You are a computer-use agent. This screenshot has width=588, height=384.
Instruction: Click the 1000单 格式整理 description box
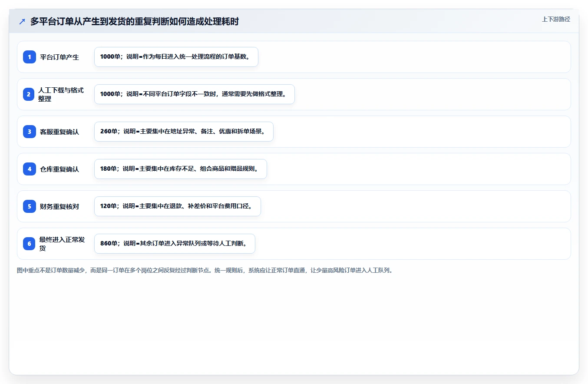click(x=195, y=94)
